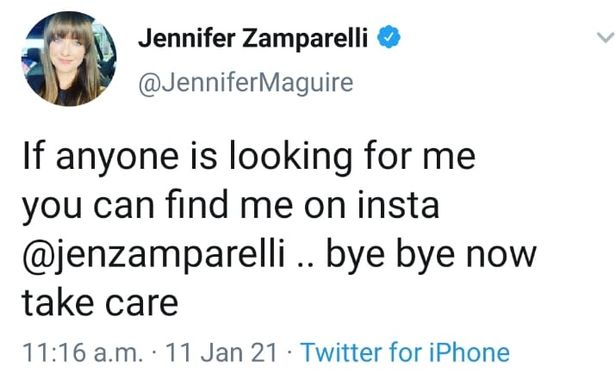Click the line 'you can find me on insta'

coord(231,206)
